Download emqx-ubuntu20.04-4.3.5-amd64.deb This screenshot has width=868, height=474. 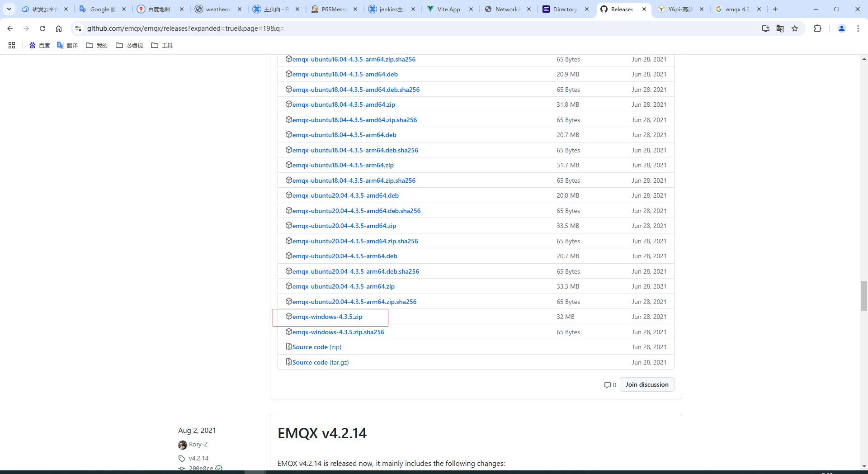tap(345, 195)
